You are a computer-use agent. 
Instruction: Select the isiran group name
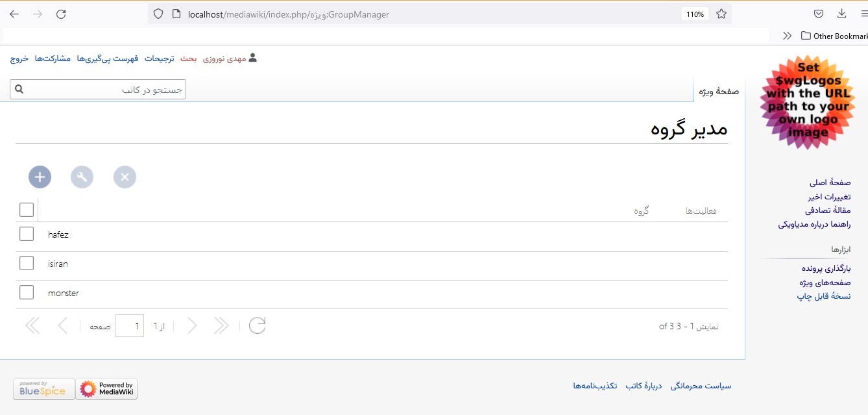point(58,264)
